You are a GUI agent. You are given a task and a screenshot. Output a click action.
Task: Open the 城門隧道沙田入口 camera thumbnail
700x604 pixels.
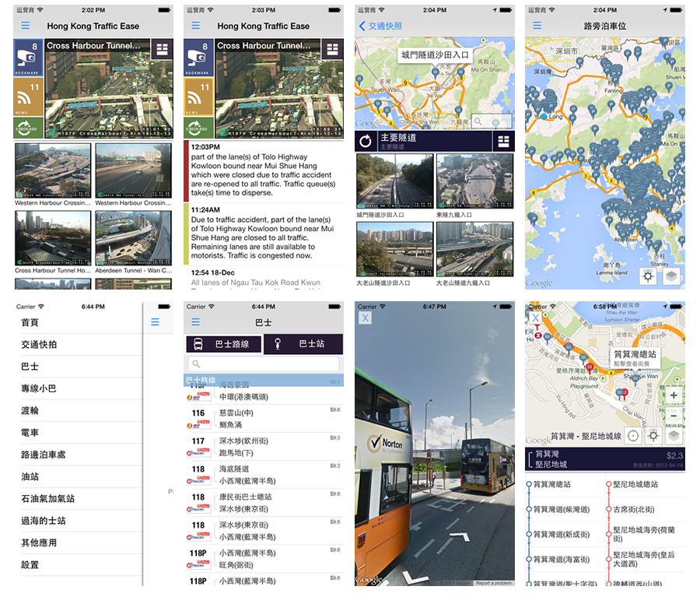394,181
